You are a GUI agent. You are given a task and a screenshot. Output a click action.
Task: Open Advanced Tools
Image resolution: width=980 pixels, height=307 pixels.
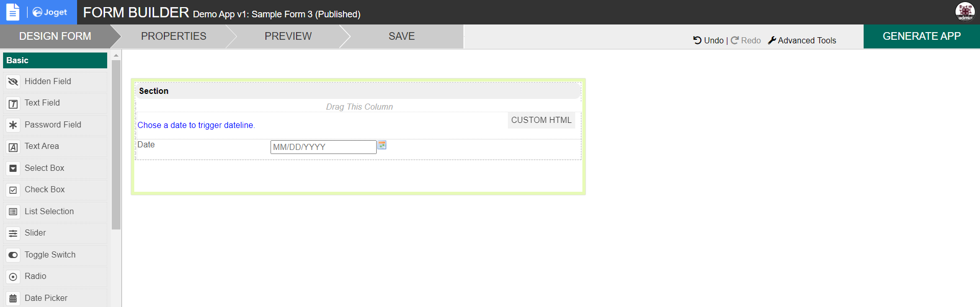802,40
